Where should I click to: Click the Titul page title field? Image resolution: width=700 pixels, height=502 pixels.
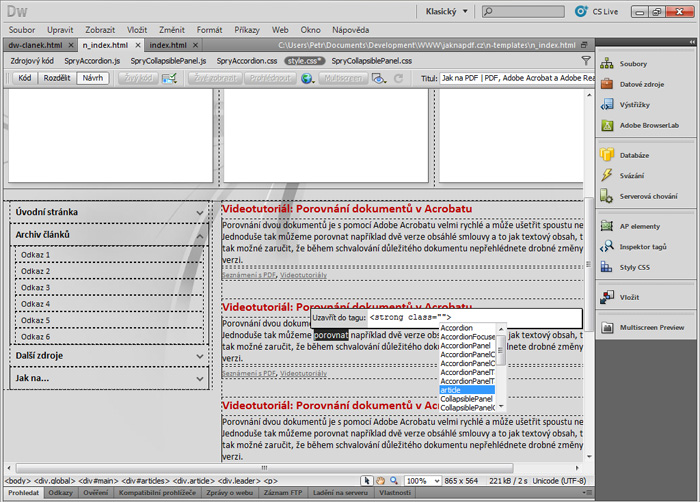[517, 78]
